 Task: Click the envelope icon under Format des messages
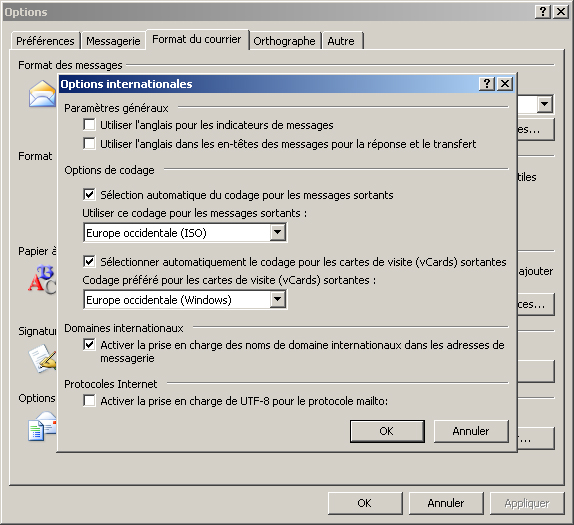tap(42, 94)
